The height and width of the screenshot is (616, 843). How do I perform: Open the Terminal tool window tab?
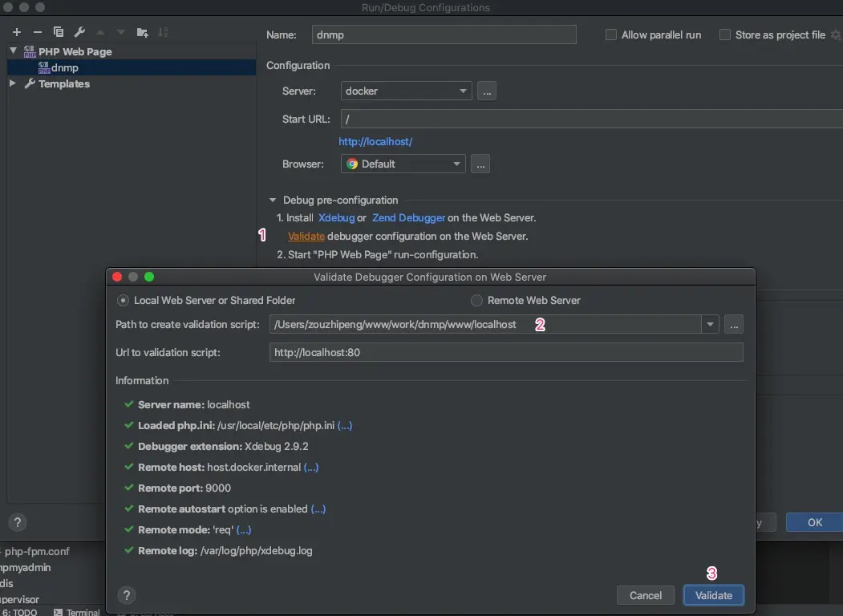(77, 612)
